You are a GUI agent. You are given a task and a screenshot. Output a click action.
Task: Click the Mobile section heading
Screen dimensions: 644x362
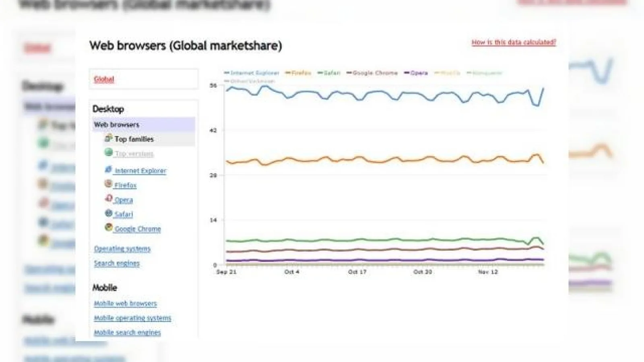pos(105,288)
